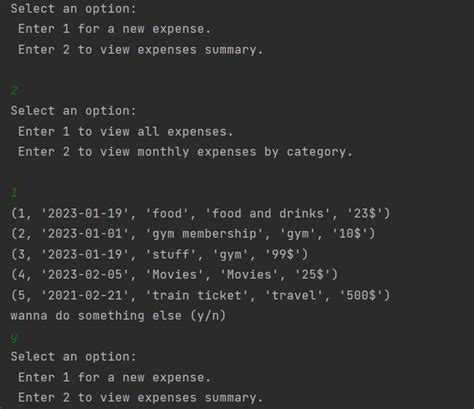474x409 pixels.
Task: Click the expense row with 'food and drinks'
Action: 200,213
